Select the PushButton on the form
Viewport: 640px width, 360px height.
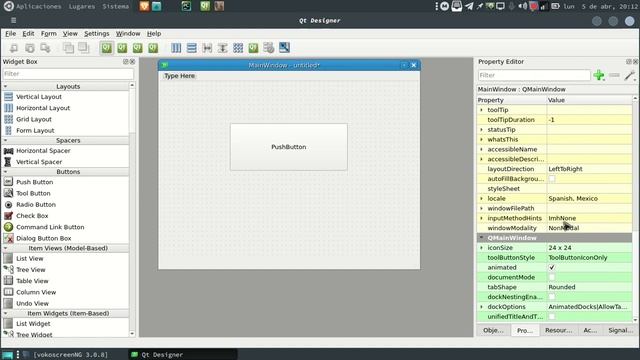pos(289,147)
